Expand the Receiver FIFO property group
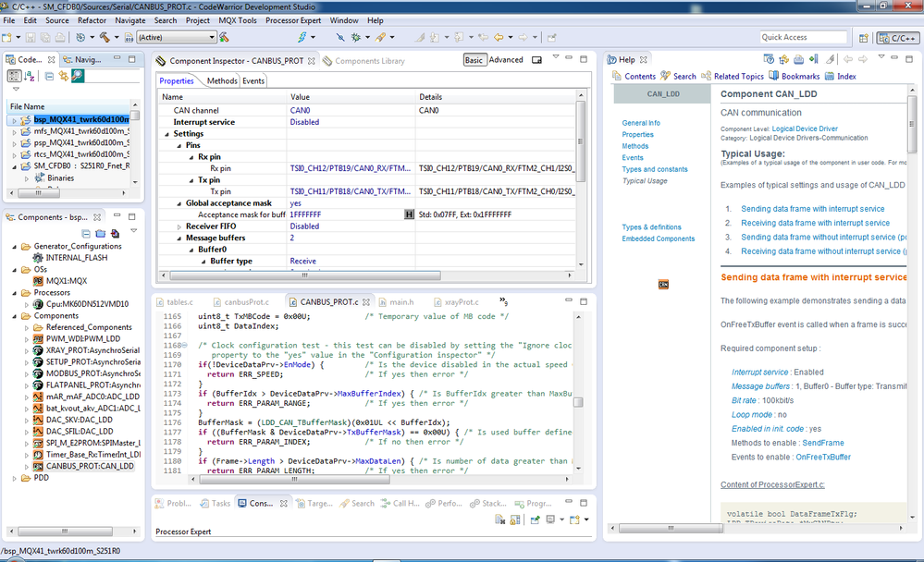The height and width of the screenshot is (562, 924). click(x=179, y=226)
